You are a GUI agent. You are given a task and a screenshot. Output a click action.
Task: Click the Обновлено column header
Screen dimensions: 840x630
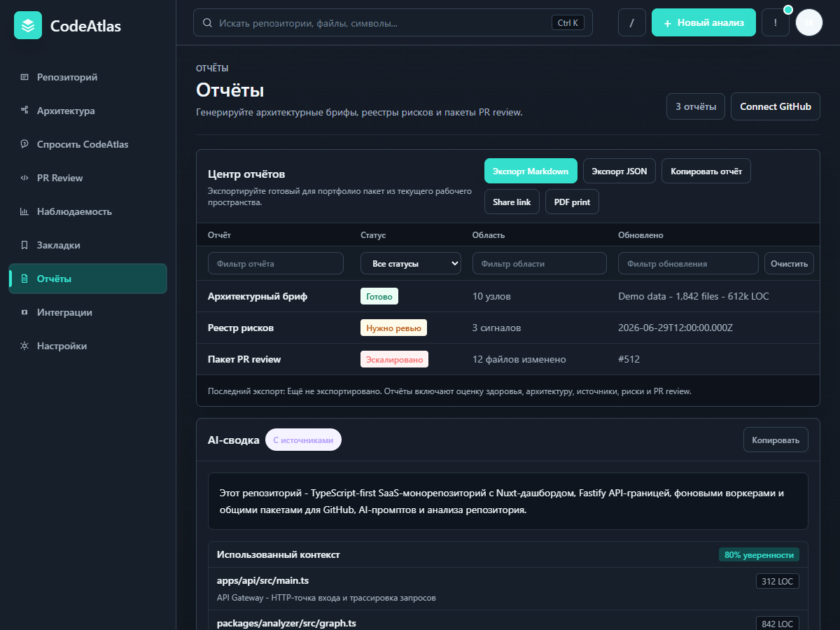[x=640, y=235]
